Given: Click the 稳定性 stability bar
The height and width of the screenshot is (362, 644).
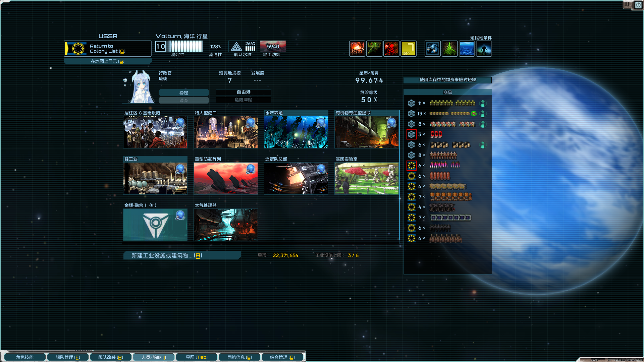Looking at the screenshot, I should coord(185,47).
